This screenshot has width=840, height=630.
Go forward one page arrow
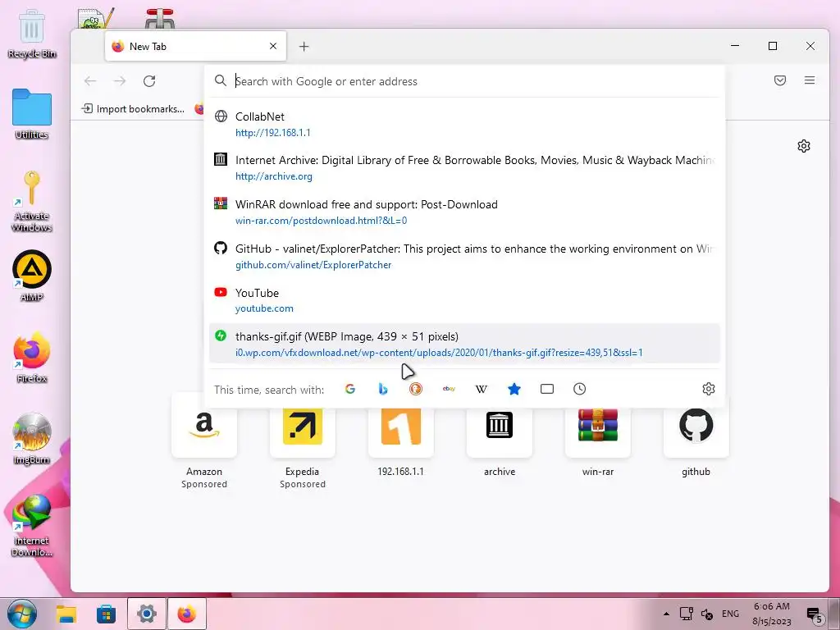120,81
